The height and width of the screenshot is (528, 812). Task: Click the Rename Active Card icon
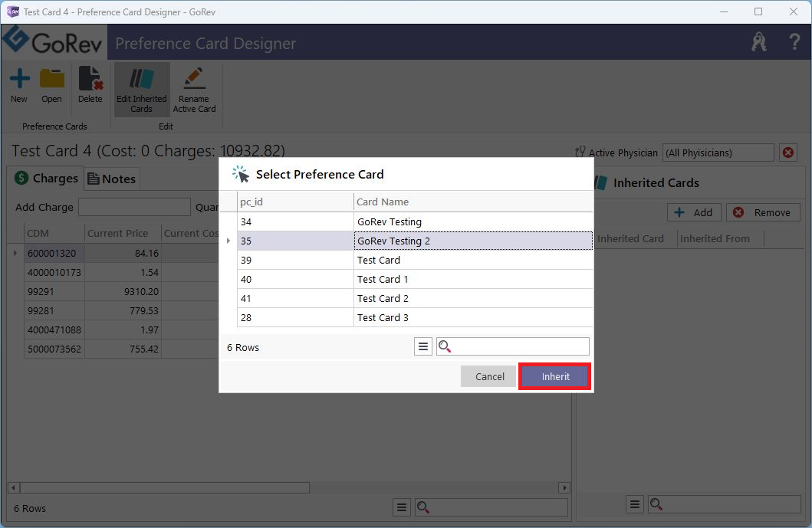pos(194,79)
